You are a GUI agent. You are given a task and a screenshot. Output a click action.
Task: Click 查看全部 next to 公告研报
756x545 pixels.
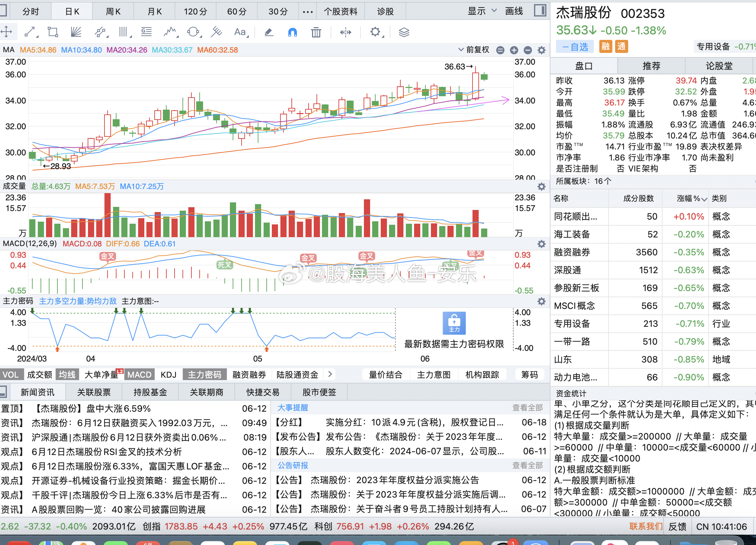(x=527, y=465)
